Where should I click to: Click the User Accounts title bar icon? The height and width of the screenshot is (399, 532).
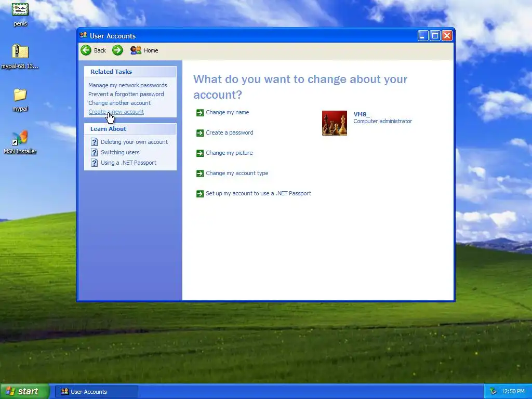point(84,35)
